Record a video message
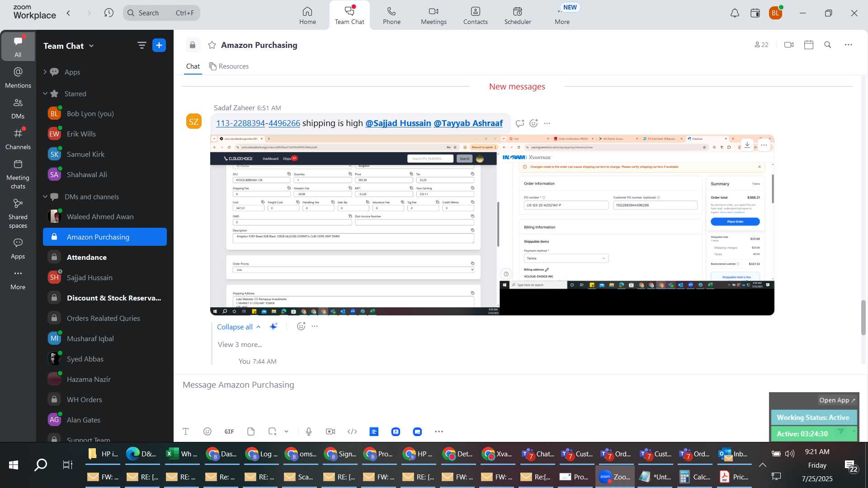The image size is (868, 488). coord(330,432)
